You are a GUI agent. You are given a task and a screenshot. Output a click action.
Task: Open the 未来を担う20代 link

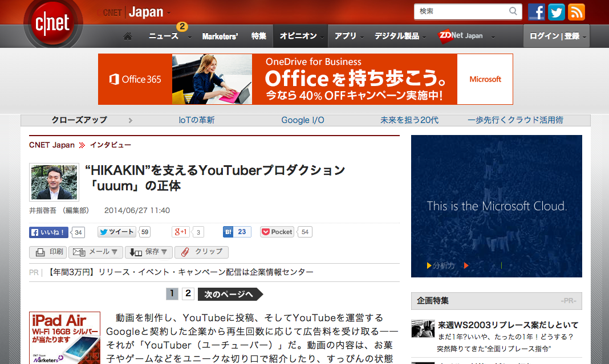(409, 120)
